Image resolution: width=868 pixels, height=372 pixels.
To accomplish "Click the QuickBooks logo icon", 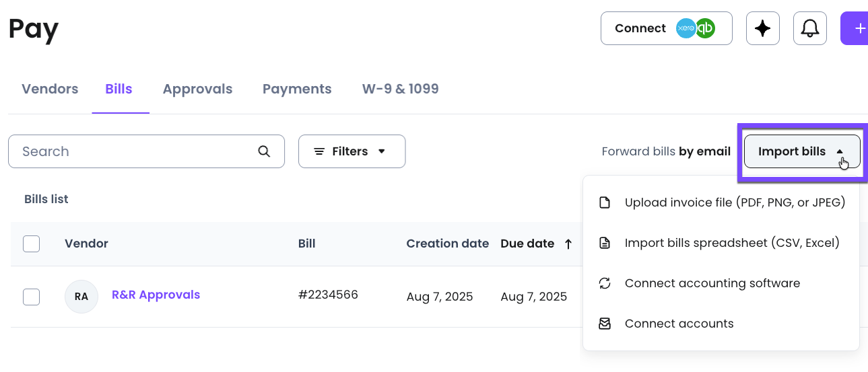I will [705, 28].
